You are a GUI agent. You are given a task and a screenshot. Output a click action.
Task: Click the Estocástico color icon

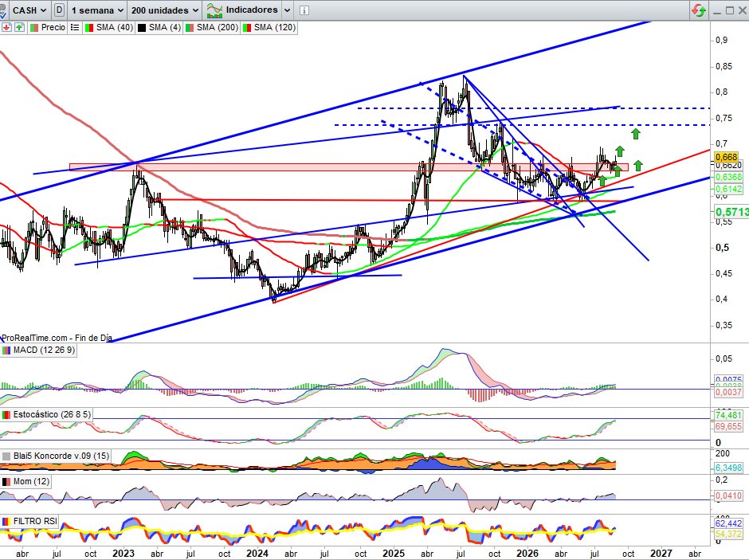point(6,415)
